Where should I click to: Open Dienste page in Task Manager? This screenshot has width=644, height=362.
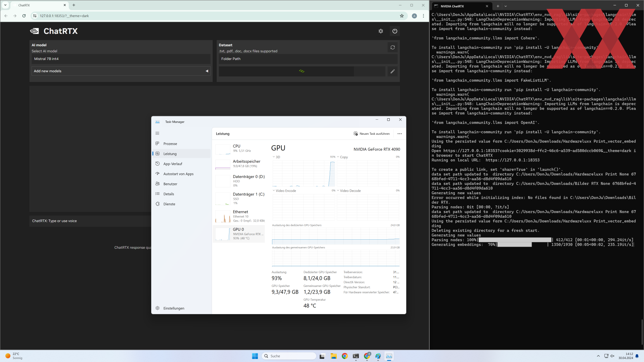(x=181, y=204)
